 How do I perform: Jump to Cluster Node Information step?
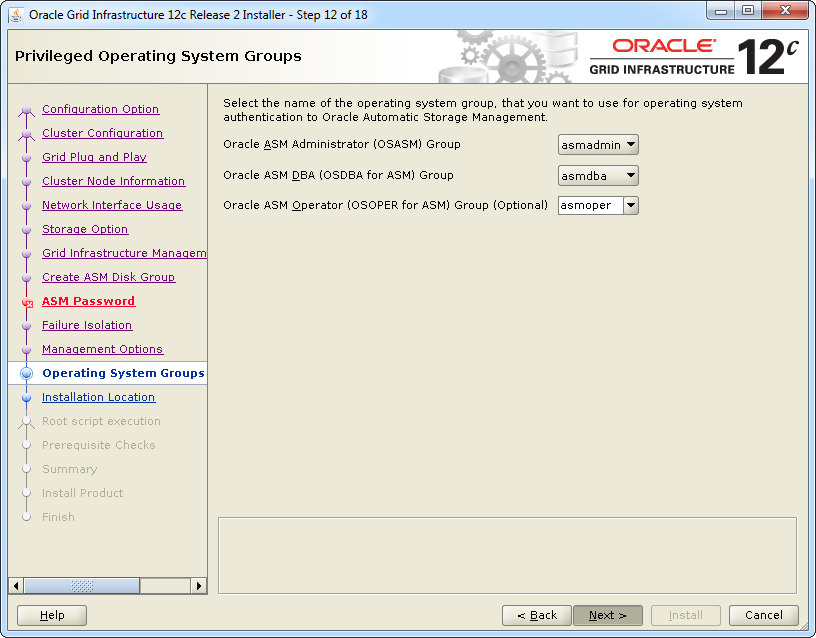113,181
